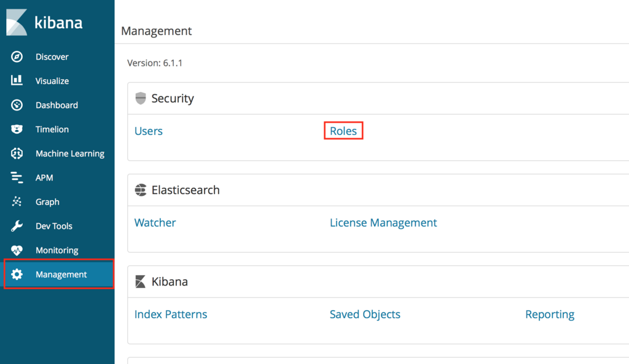Select Management menu label in sidebar

click(x=61, y=274)
